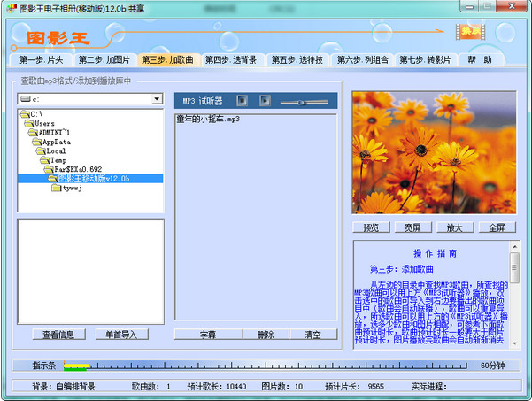Select the Rar$EXa0.692 folder
532x401 pixels.
[73, 169]
